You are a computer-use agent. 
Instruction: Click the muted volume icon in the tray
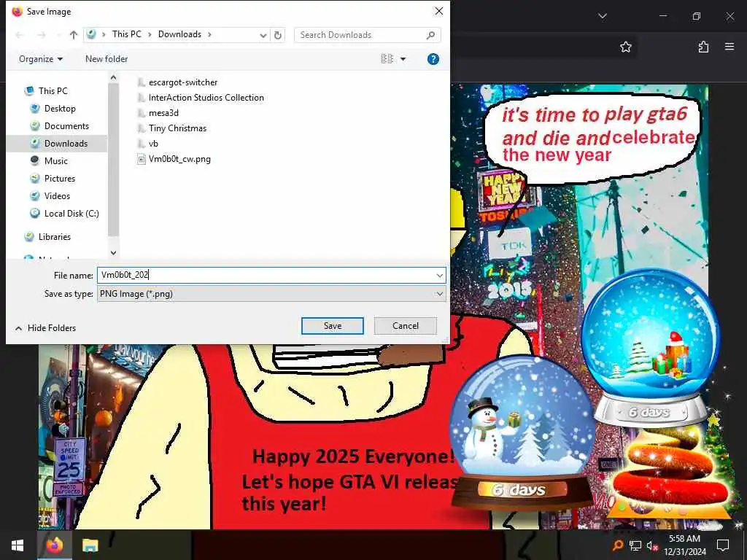click(x=652, y=545)
